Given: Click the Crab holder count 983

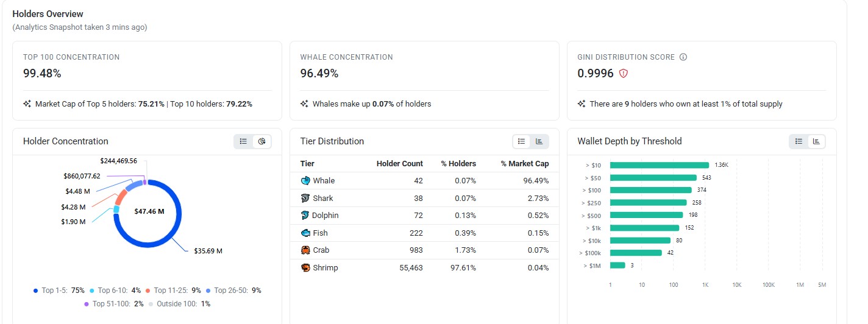Looking at the screenshot, I should tap(416, 250).
